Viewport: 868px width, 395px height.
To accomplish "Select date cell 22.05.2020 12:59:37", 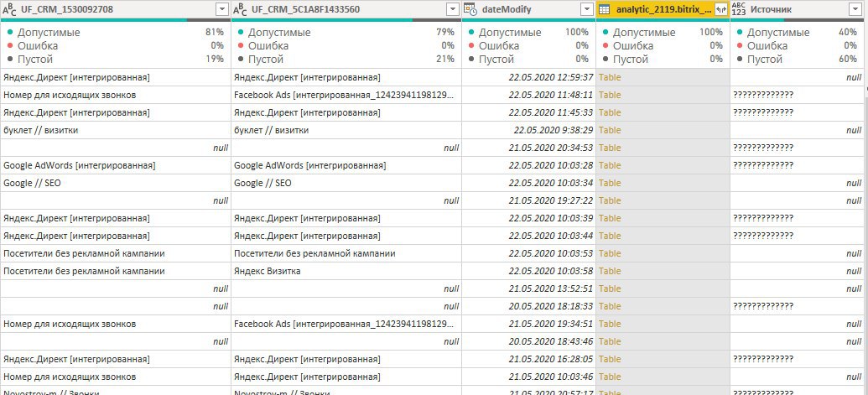I will click(x=528, y=77).
